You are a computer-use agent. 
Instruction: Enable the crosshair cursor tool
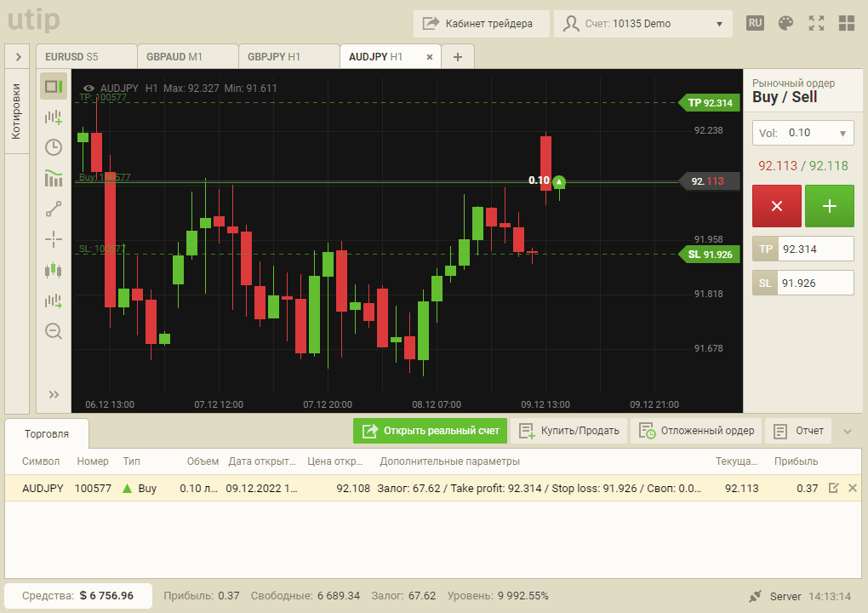click(x=54, y=239)
